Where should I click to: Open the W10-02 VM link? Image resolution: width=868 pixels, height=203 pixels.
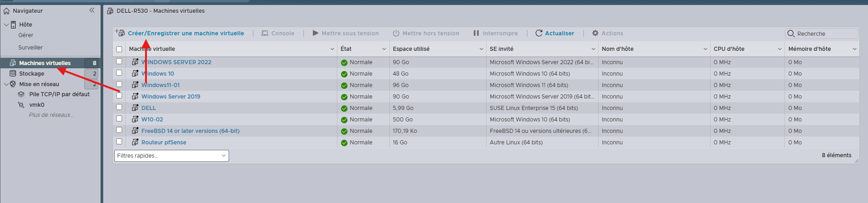[152, 119]
